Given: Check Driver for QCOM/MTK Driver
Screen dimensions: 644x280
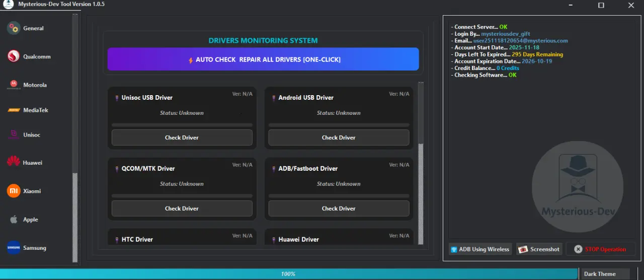Looking at the screenshot, I should coord(182,208).
